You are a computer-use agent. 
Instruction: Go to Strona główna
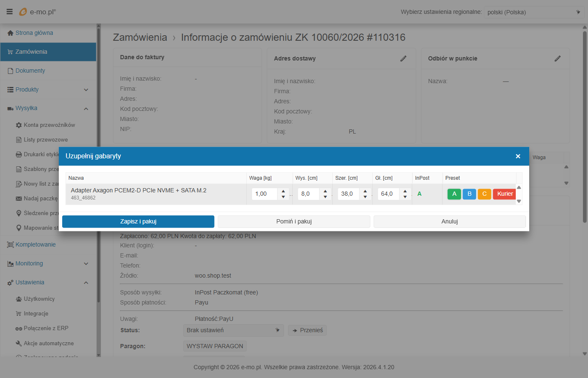[34, 33]
